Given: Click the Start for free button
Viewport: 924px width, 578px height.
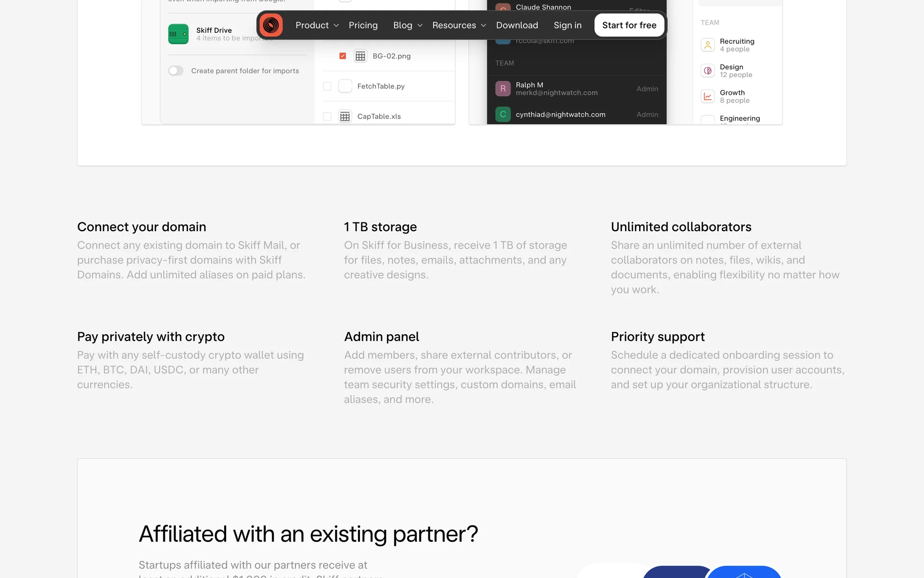Looking at the screenshot, I should coord(629,25).
